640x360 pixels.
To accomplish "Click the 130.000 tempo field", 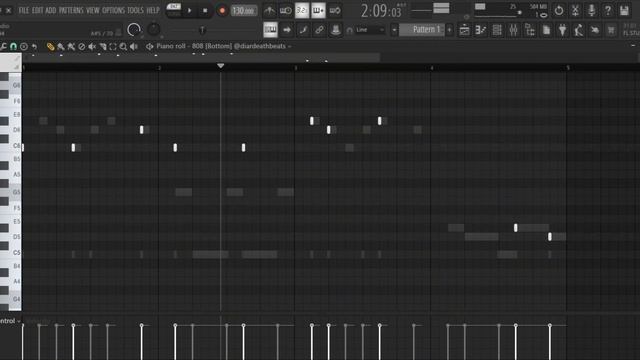I will (x=244, y=10).
